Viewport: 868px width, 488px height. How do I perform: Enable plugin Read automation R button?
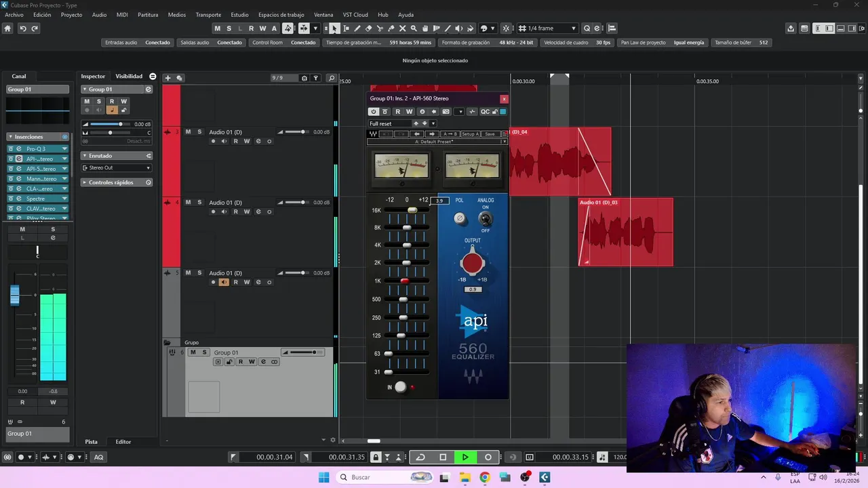[398, 112]
